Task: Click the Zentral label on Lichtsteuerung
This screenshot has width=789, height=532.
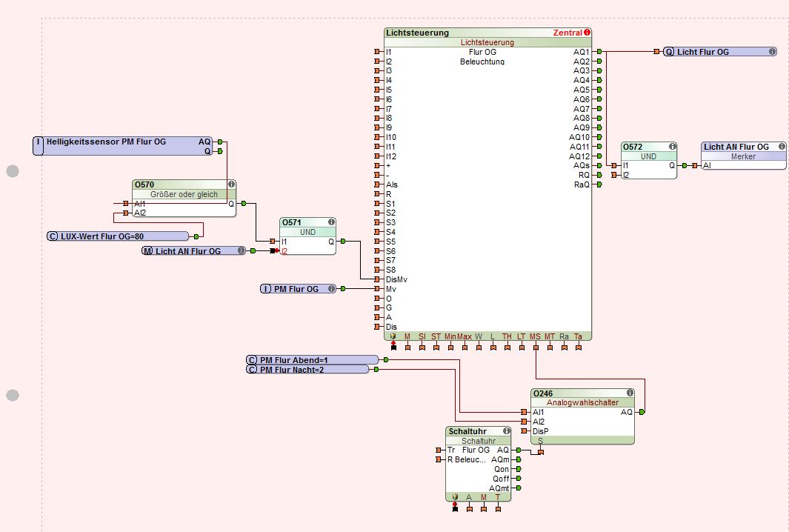Action: point(567,33)
